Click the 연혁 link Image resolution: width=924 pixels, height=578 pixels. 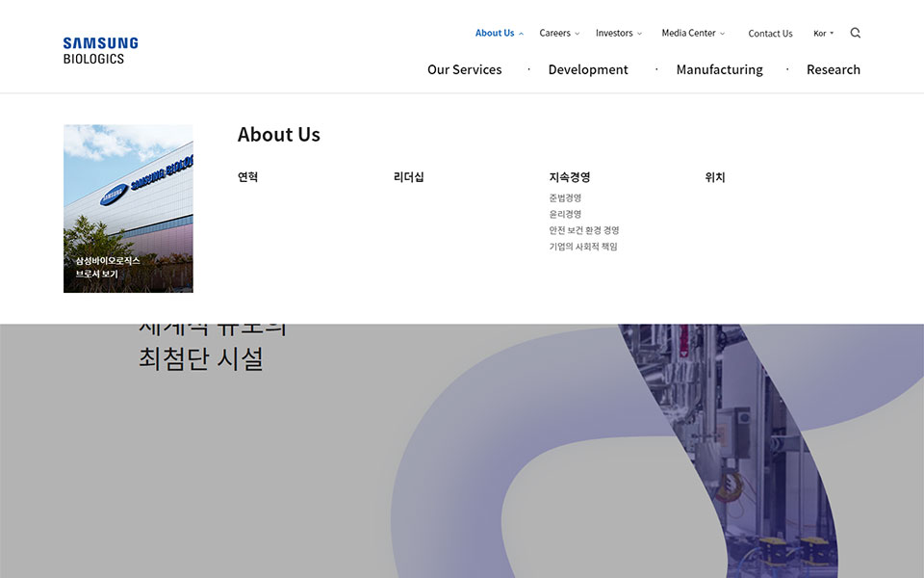247,177
